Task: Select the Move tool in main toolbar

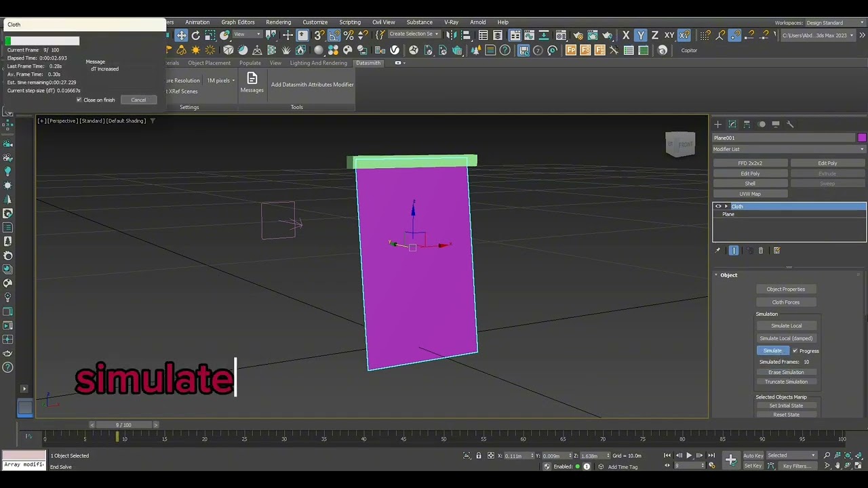Action: [181, 35]
